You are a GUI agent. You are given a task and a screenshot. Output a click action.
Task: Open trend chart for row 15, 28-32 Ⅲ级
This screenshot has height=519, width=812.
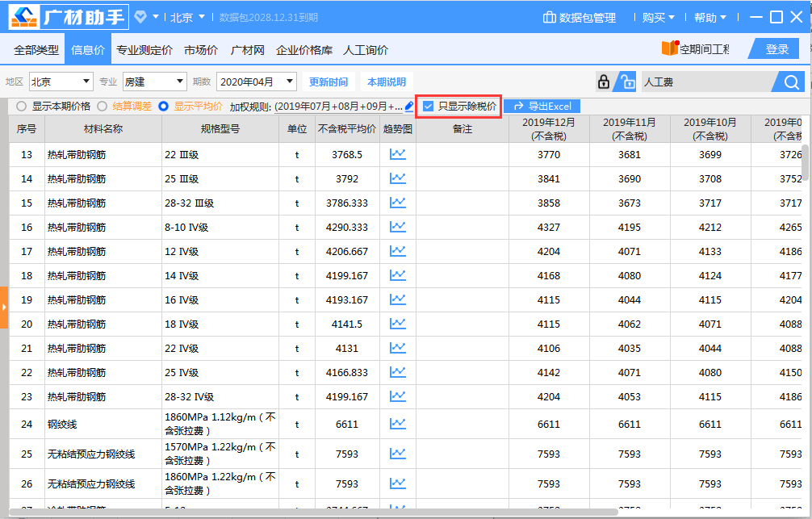pos(397,203)
